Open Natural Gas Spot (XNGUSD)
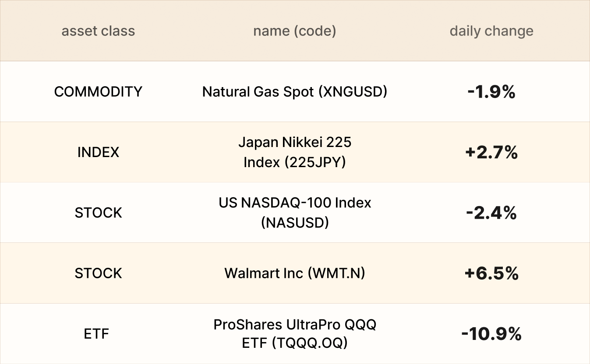 294,92
